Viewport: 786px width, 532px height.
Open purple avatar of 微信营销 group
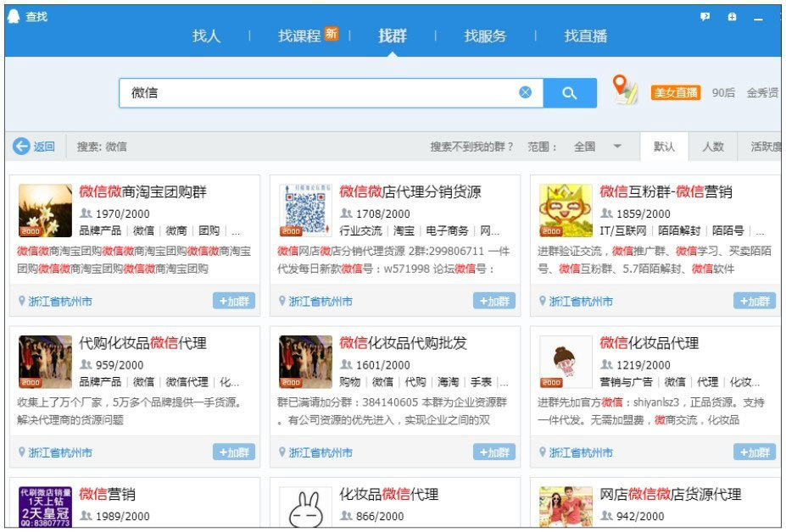tap(45, 507)
